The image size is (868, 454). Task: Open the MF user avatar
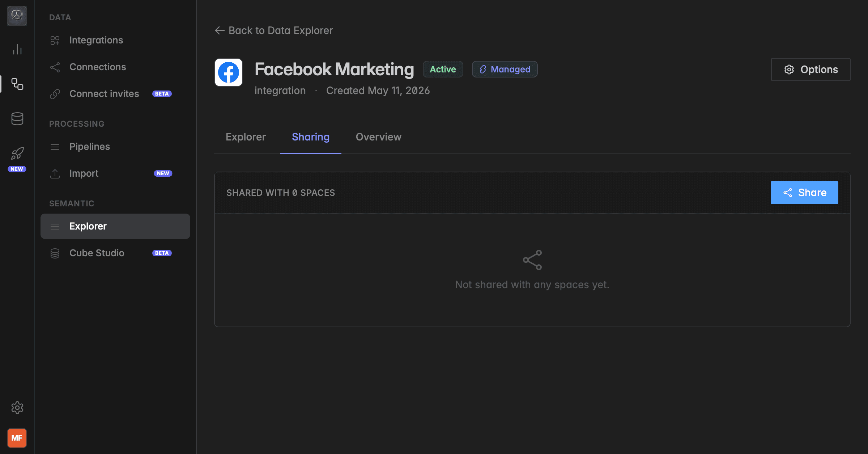click(x=17, y=438)
